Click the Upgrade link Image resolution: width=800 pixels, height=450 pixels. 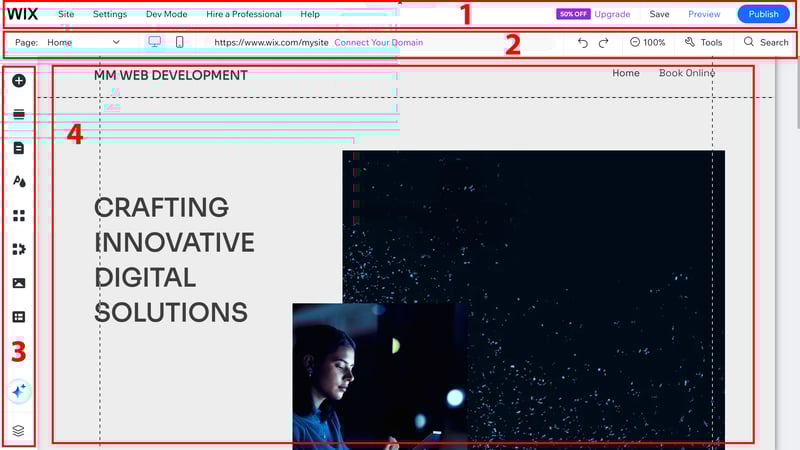coord(612,14)
